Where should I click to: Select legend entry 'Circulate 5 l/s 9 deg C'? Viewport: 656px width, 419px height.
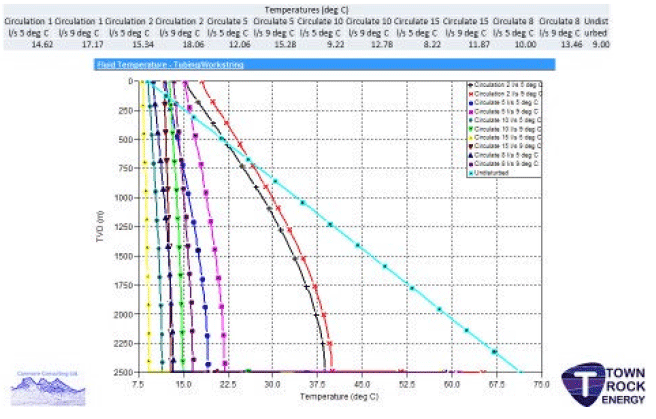(504, 112)
